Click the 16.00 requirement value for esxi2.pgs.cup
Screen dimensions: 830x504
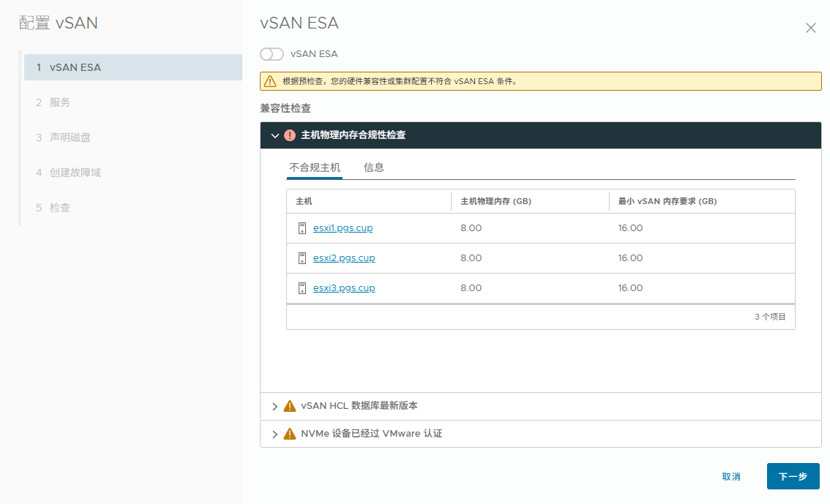630,258
